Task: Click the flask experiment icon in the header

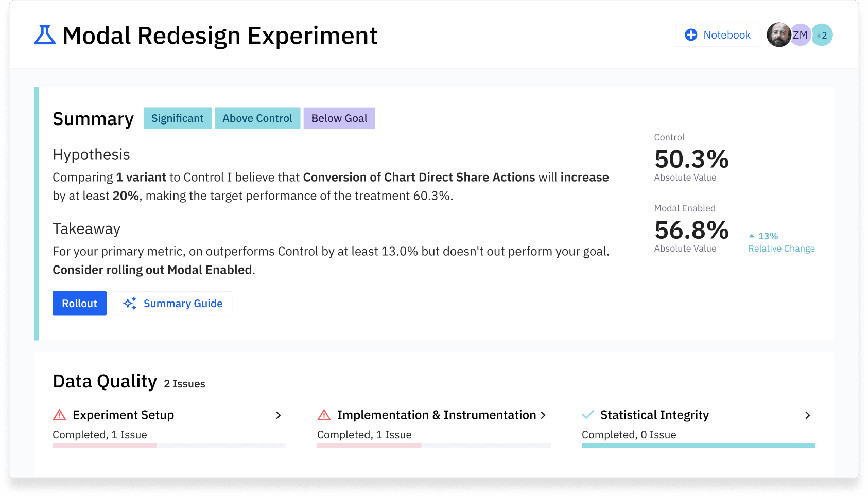Action: click(44, 35)
